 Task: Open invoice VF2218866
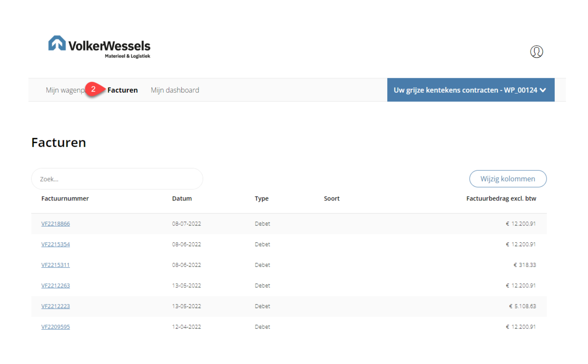pos(55,224)
